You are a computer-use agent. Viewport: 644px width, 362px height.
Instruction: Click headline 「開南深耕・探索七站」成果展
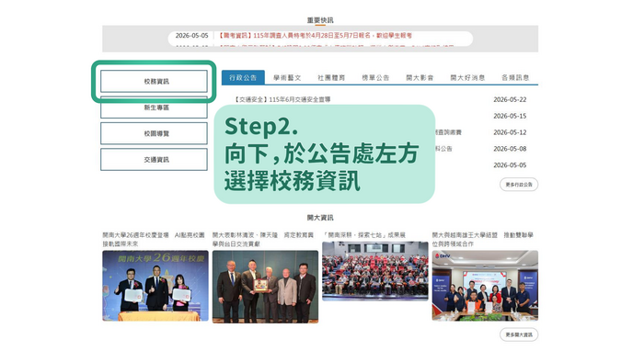coord(364,235)
